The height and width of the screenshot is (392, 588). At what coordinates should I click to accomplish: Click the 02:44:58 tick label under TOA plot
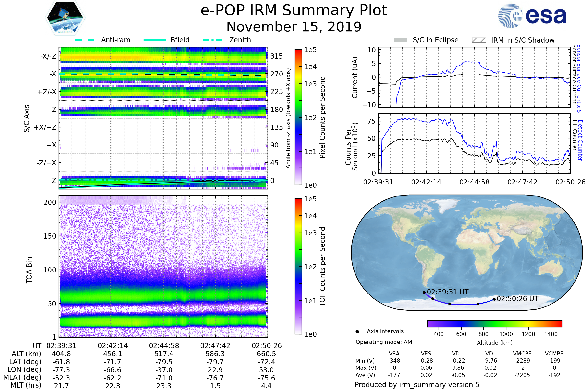[164, 346]
